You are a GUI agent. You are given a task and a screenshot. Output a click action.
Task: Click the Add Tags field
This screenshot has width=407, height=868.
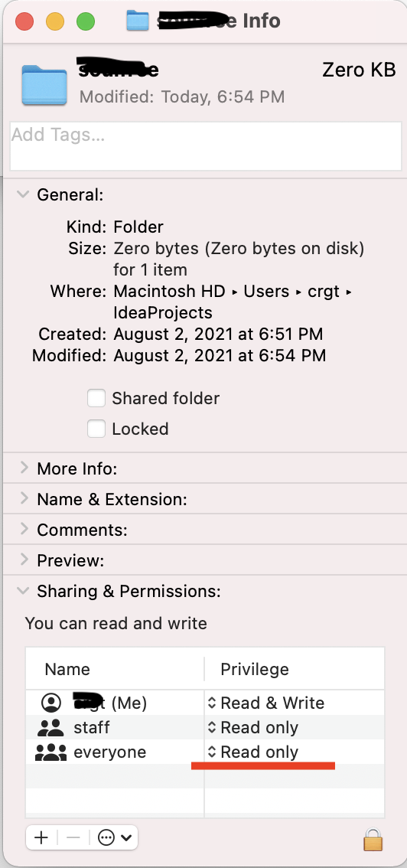(206, 146)
